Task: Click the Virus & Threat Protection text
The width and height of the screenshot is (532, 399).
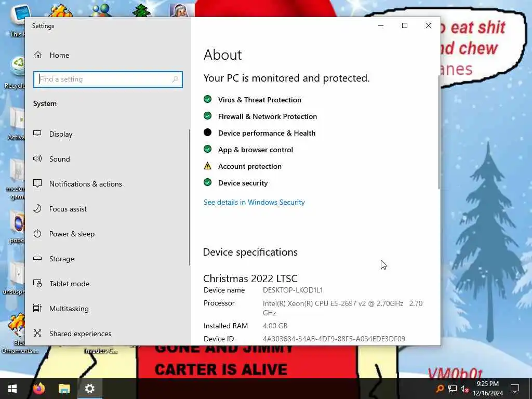Action: (260, 100)
